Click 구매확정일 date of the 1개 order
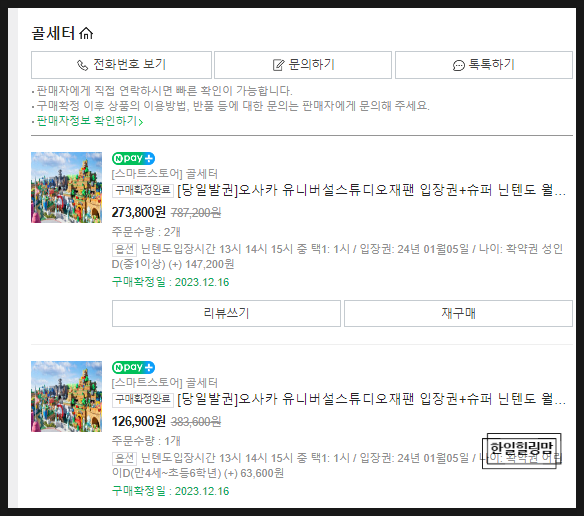Image resolution: width=584 pixels, height=516 pixels. (171, 491)
